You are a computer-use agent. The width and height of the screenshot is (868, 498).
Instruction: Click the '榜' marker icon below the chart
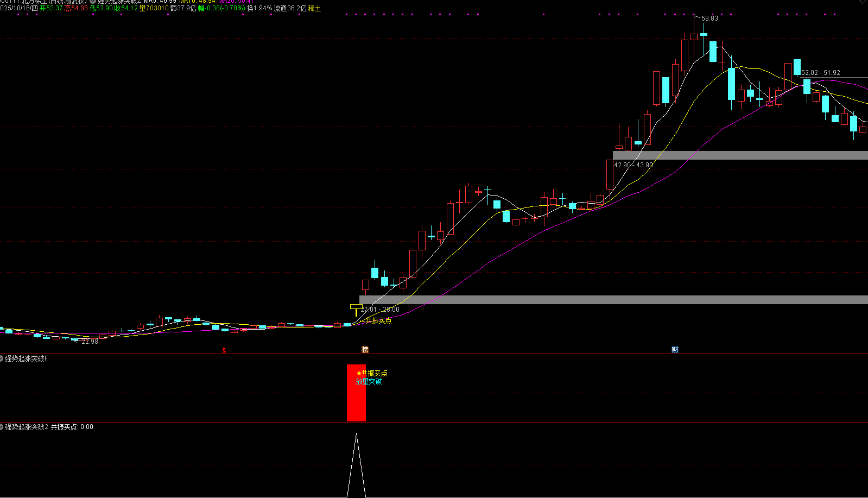tap(365, 350)
